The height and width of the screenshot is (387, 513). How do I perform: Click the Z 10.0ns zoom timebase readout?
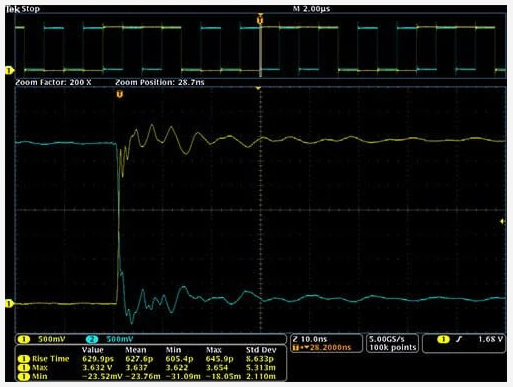310,339
